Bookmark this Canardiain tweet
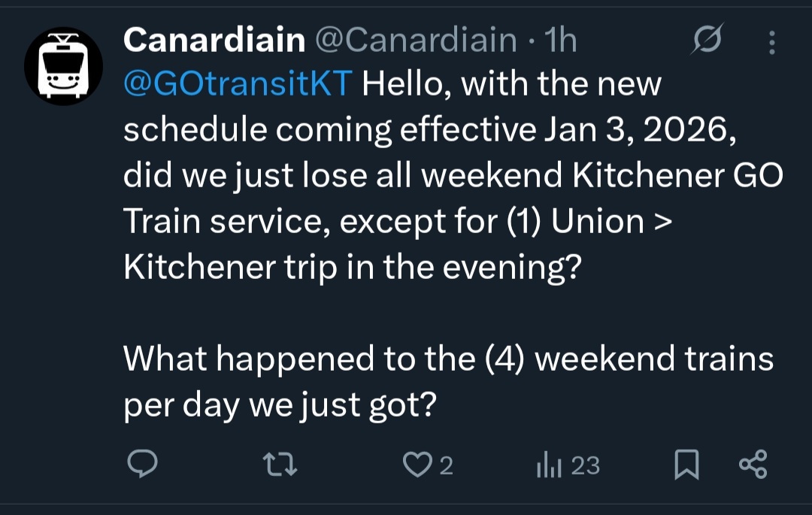Viewport: 812px width, 515px height. pos(686,466)
